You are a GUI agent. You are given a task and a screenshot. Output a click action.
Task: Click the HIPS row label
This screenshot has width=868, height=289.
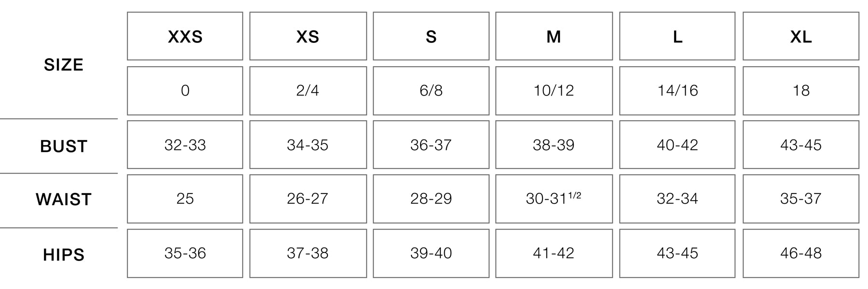coord(64,255)
